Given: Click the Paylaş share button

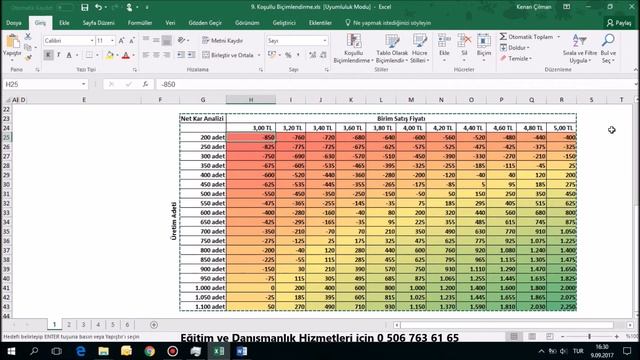Looking at the screenshot, I should click(619, 23).
